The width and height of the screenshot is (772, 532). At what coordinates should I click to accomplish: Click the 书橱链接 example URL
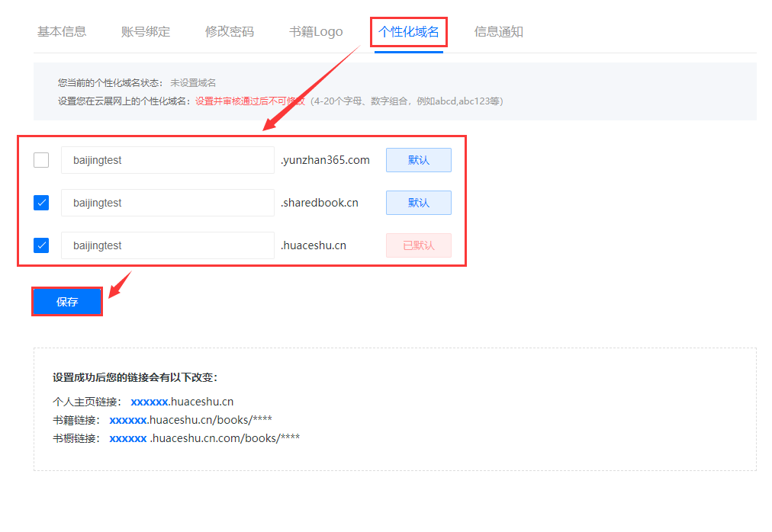coord(204,438)
